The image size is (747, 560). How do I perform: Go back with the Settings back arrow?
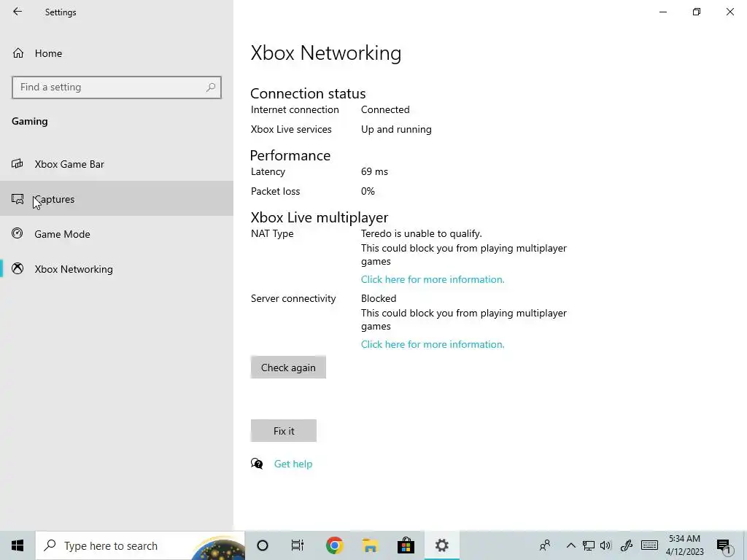[x=18, y=12]
